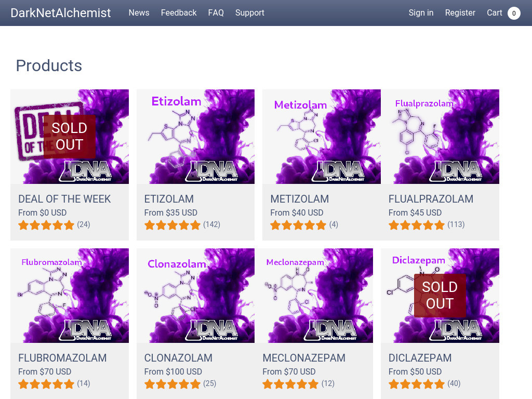The image size is (532, 399).
Task: Click the Sold Out badge on Deal of the Week
Action: [x=69, y=137]
